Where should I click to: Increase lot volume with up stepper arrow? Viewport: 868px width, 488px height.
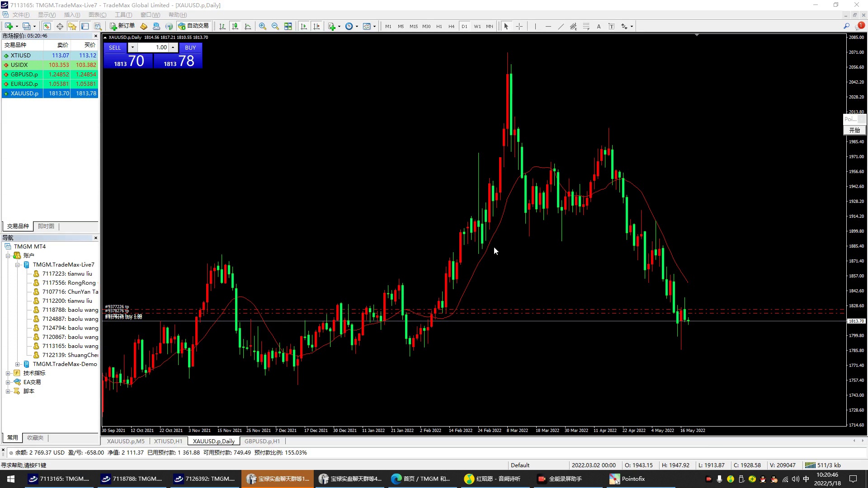pyautogui.click(x=173, y=47)
